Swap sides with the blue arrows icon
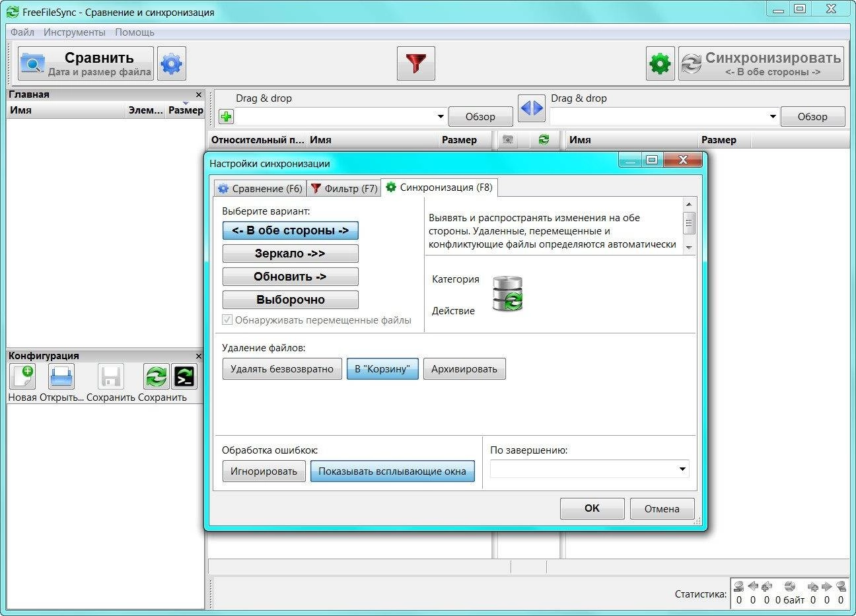The image size is (856, 616). tap(532, 108)
